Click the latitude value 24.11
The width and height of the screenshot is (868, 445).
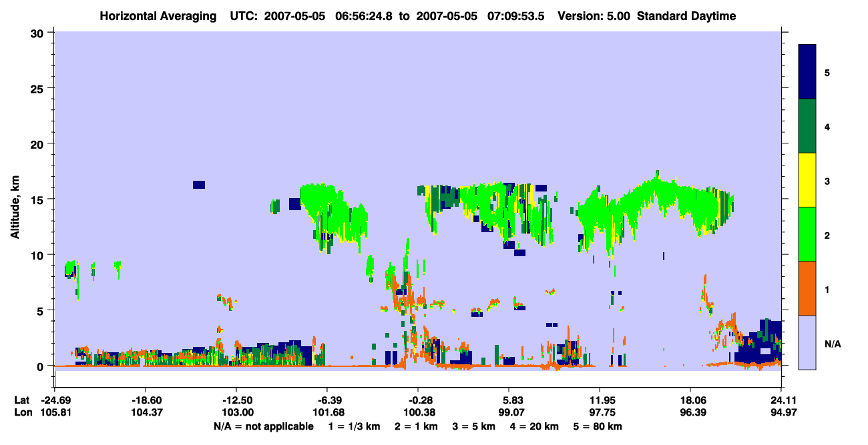tap(781, 400)
